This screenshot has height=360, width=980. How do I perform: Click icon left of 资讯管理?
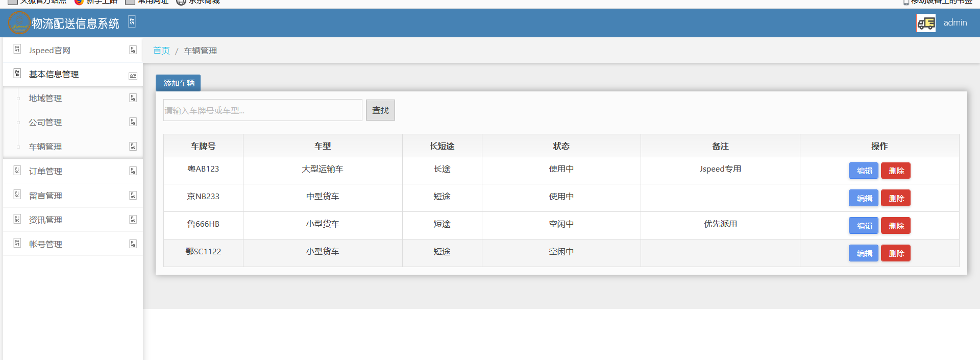(17, 219)
